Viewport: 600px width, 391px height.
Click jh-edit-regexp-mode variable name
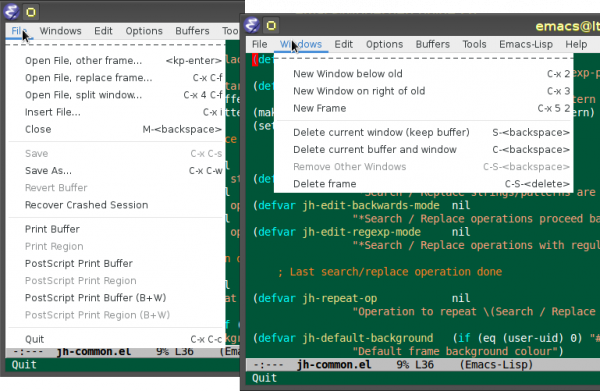click(x=362, y=232)
